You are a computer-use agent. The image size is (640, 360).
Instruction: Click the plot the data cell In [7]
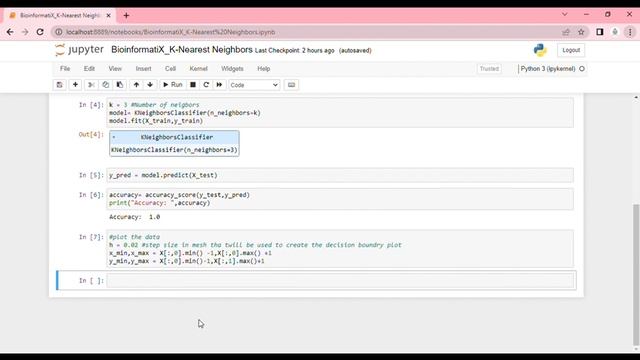pyautogui.click(x=340, y=249)
